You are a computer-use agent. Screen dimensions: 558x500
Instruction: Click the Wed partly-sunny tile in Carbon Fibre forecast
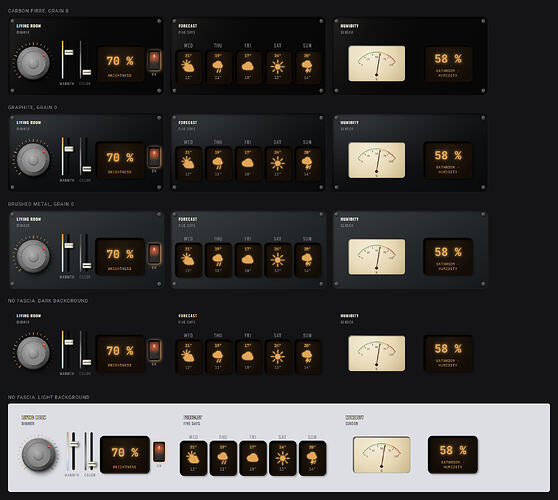click(188, 67)
